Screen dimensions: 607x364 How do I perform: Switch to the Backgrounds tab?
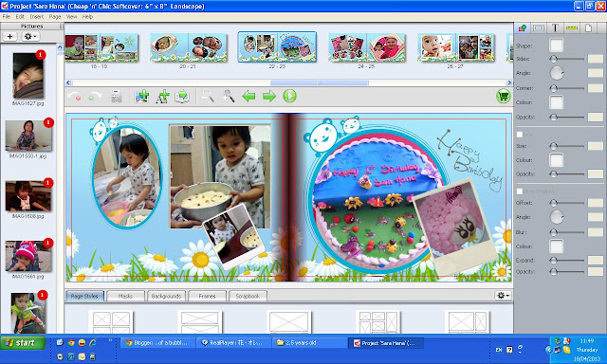[x=167, y=296]
